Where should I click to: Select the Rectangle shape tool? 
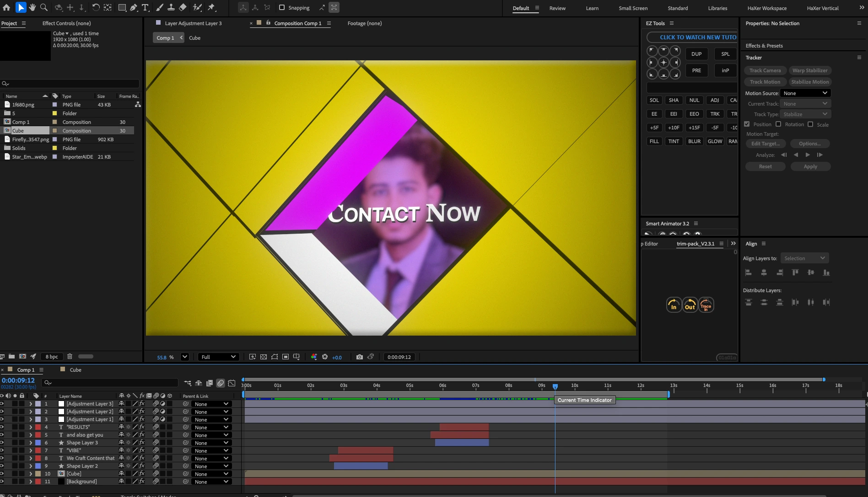point(122,7)
